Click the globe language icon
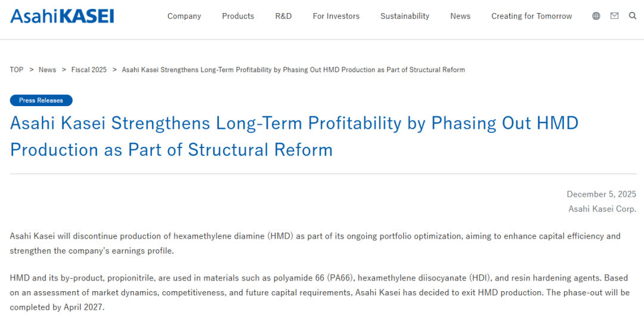This screenshot has width=644, height=321. [596, 16]
